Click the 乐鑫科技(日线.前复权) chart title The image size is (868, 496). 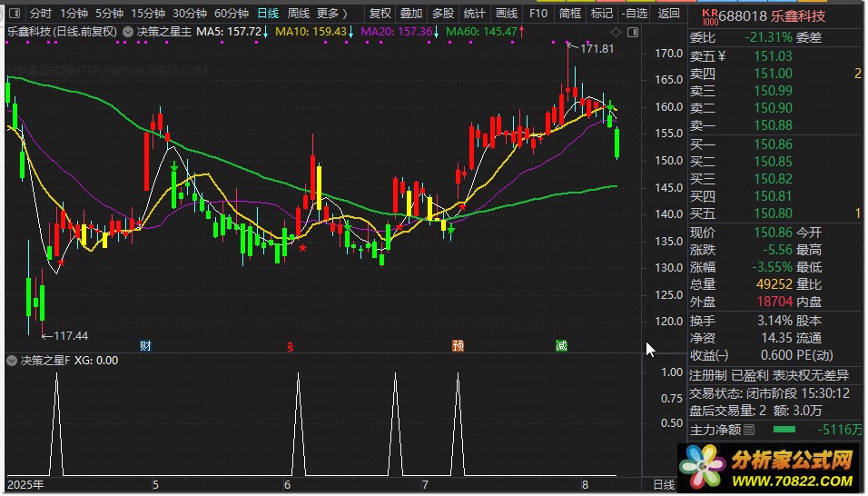[x=62, y=32]
